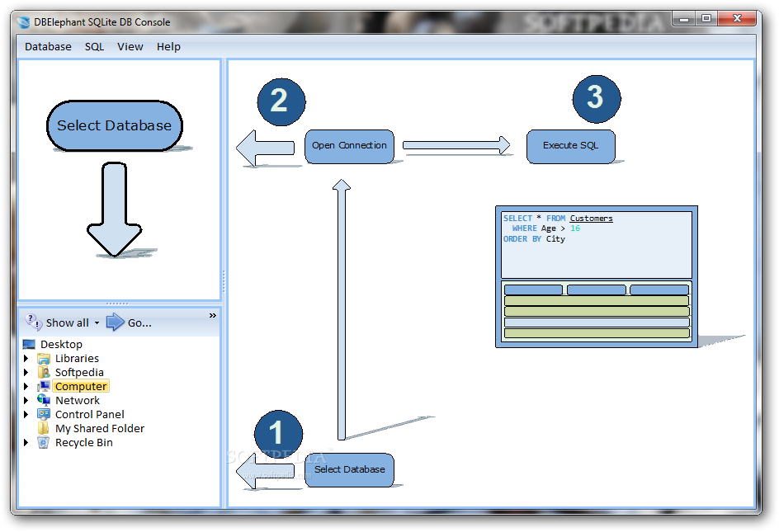Image resolution: width=779 pixels, height=532 pixels.
Task: Click the Show all button label
Action: pyautogui.click(x=68, y=322)
